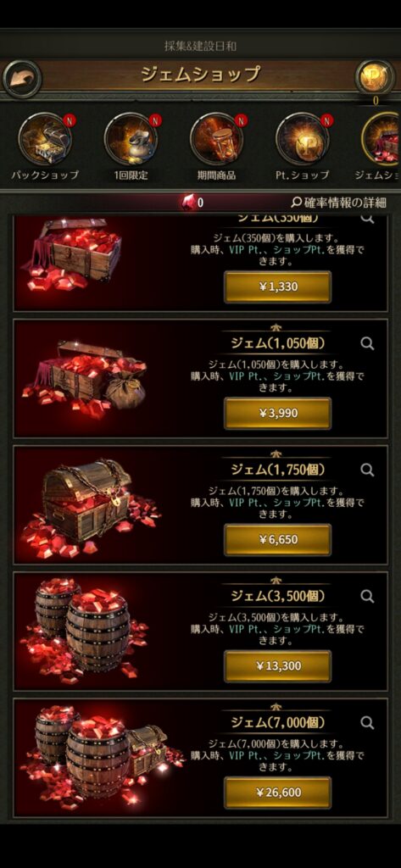
Task: Open the gold P points coin icon
Action: click(x=375, y=77)
